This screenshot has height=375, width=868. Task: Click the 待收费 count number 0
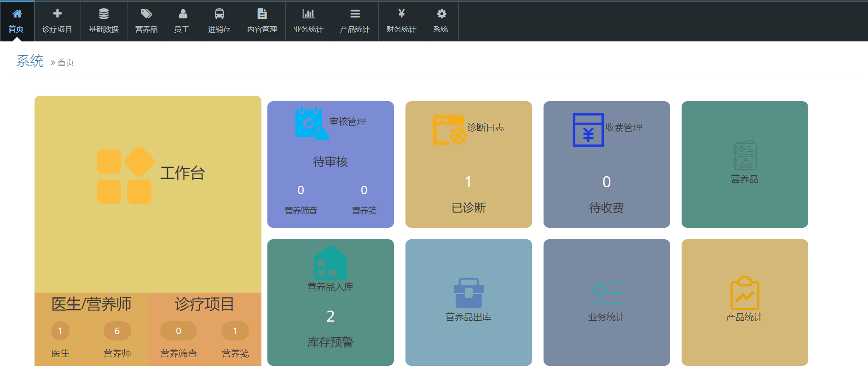(x=607, y=182)
